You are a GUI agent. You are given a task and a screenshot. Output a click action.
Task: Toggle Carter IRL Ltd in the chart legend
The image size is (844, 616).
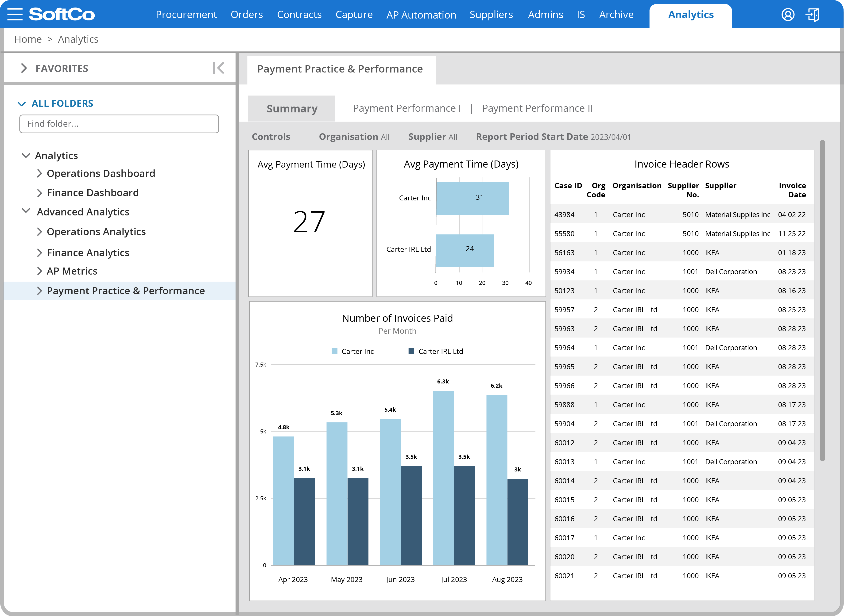click(436, 351)
